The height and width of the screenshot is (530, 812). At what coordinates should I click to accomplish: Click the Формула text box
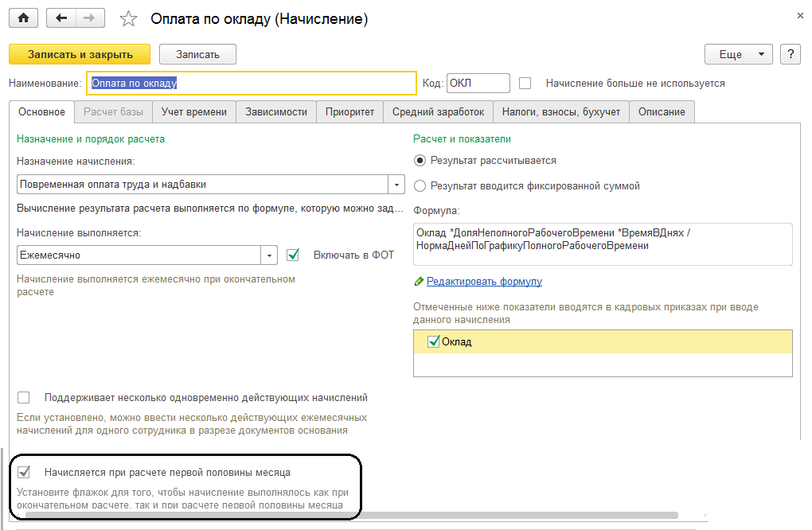603,244
